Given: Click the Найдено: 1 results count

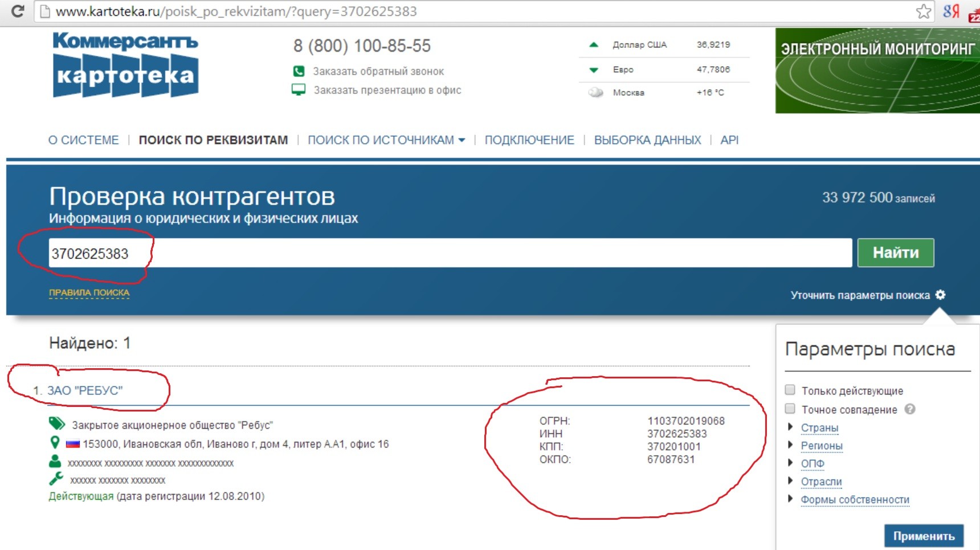Looking at the screenshot, I should [90, 343].
